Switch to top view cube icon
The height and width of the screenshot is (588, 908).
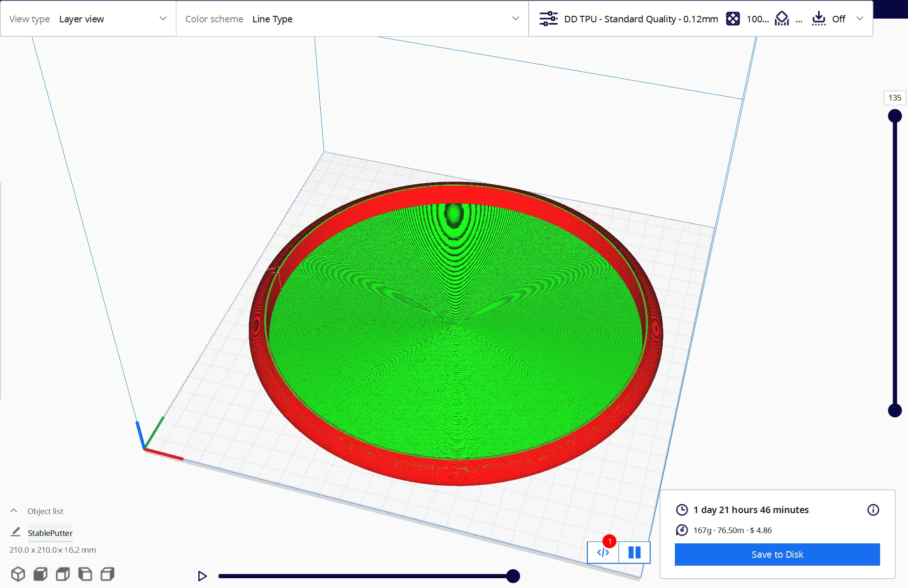[x=63, y=574]
